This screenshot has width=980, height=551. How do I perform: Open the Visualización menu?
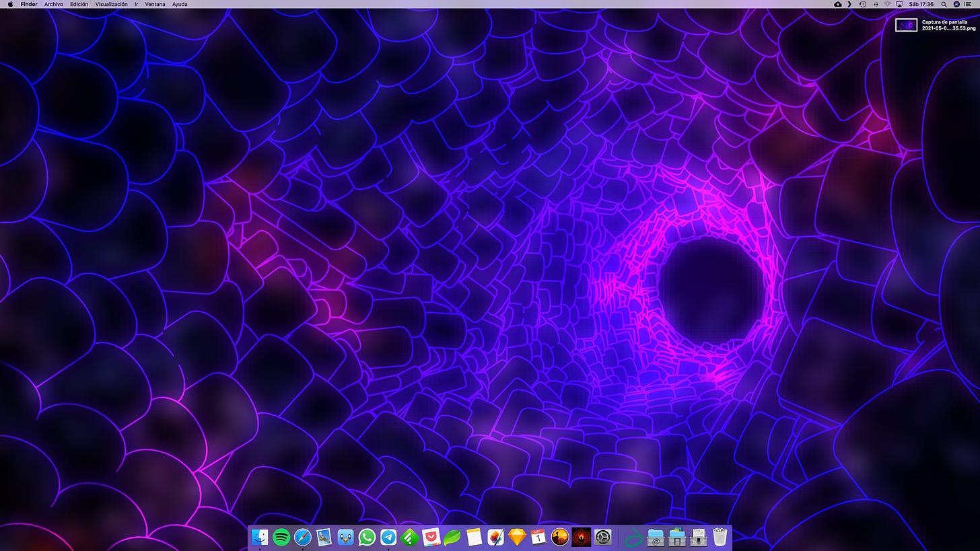click(x=112, y=4)
